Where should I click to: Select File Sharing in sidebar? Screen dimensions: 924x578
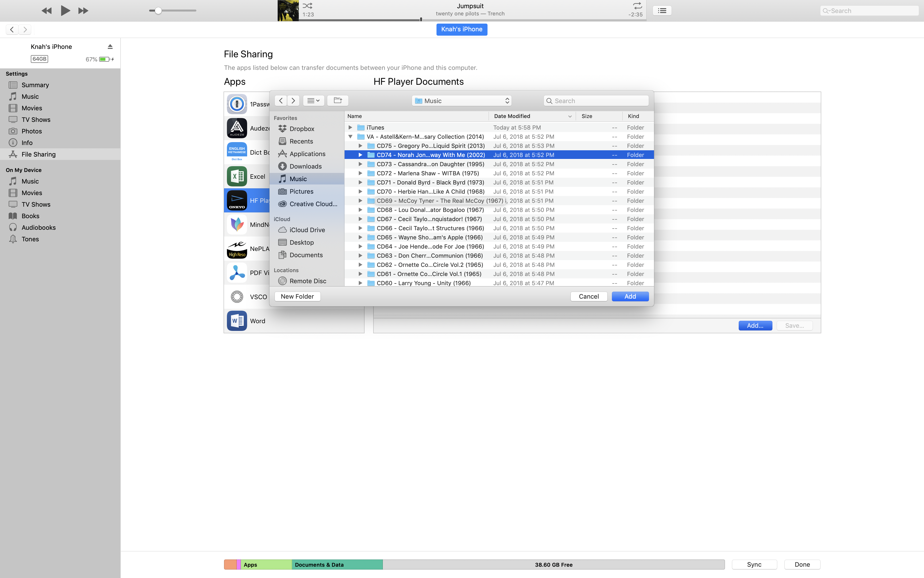60,154
